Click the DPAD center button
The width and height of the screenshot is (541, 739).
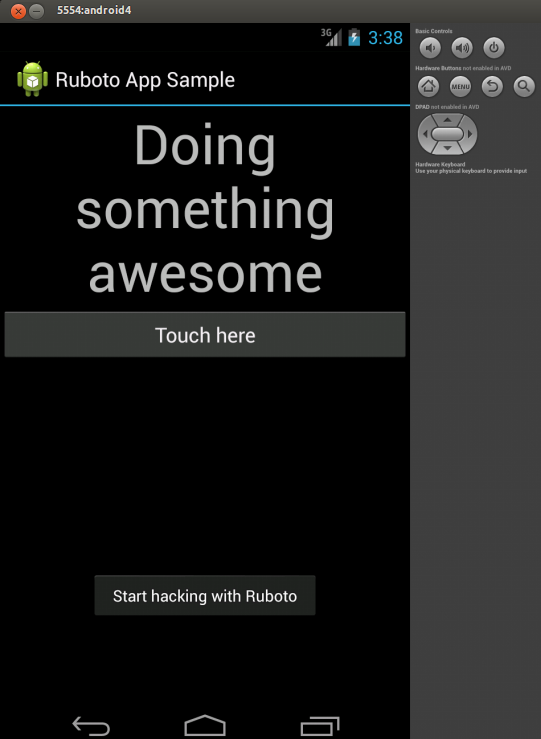point(447,134)
